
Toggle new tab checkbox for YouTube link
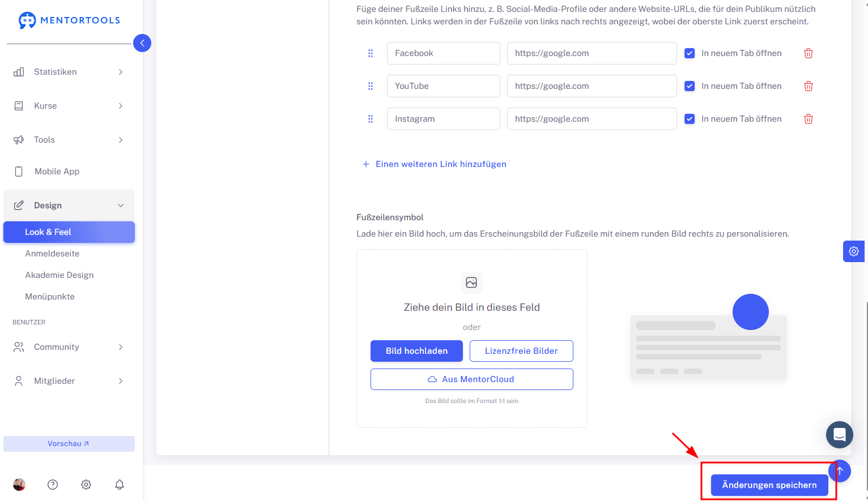[690, 86]
